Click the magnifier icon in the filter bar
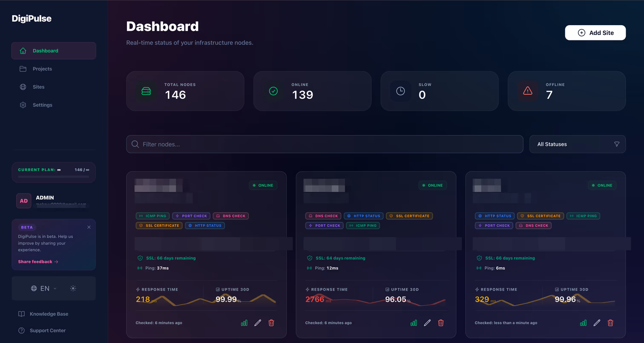This screenshot has width=644, height=343. coord(135,144)
